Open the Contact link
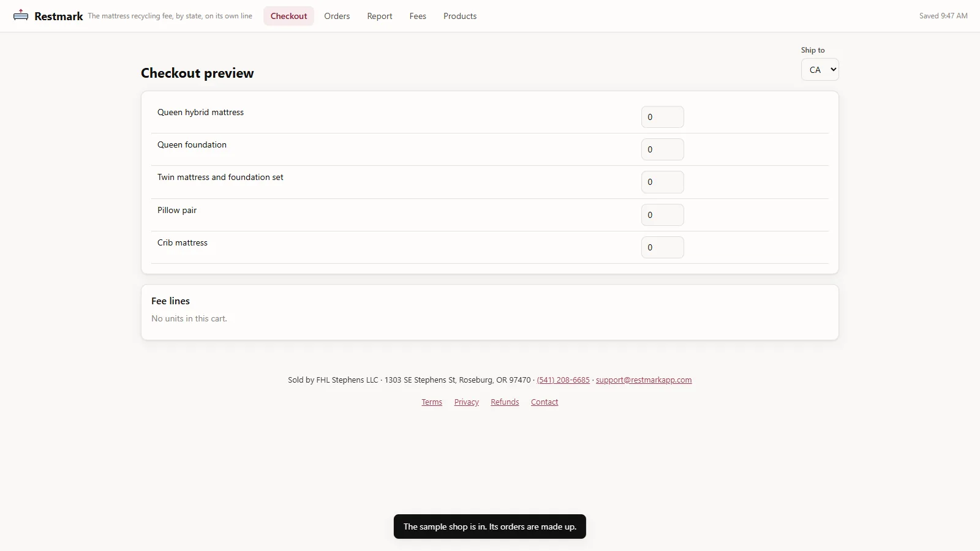Screen dimensions: 980x551 coord(545,402)
